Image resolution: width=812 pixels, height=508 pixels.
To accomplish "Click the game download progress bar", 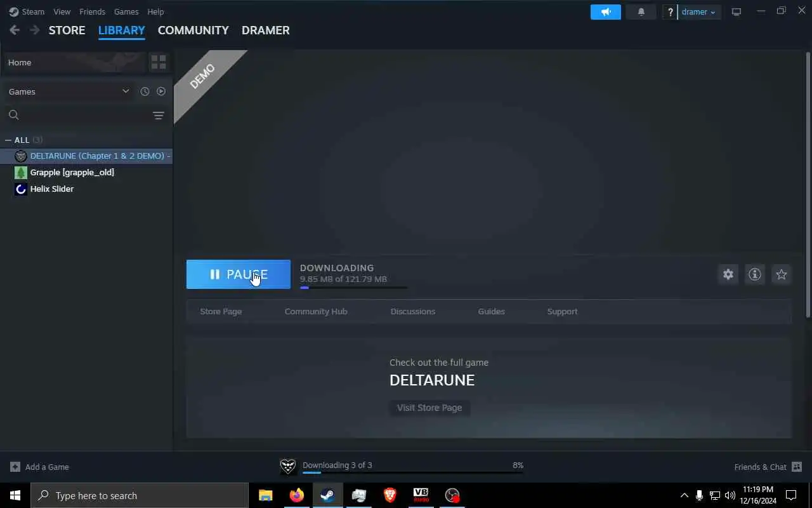I will point(353,288).
